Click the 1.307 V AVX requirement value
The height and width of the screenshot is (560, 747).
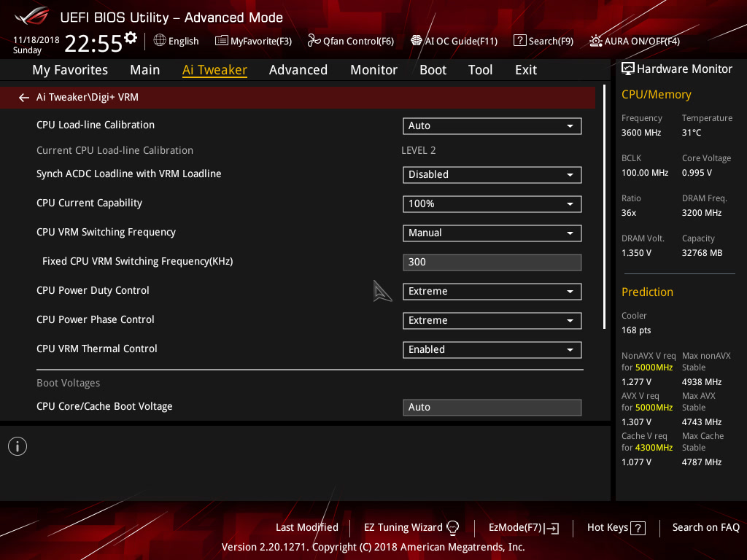pyautogui.click(x=636, y=422)
